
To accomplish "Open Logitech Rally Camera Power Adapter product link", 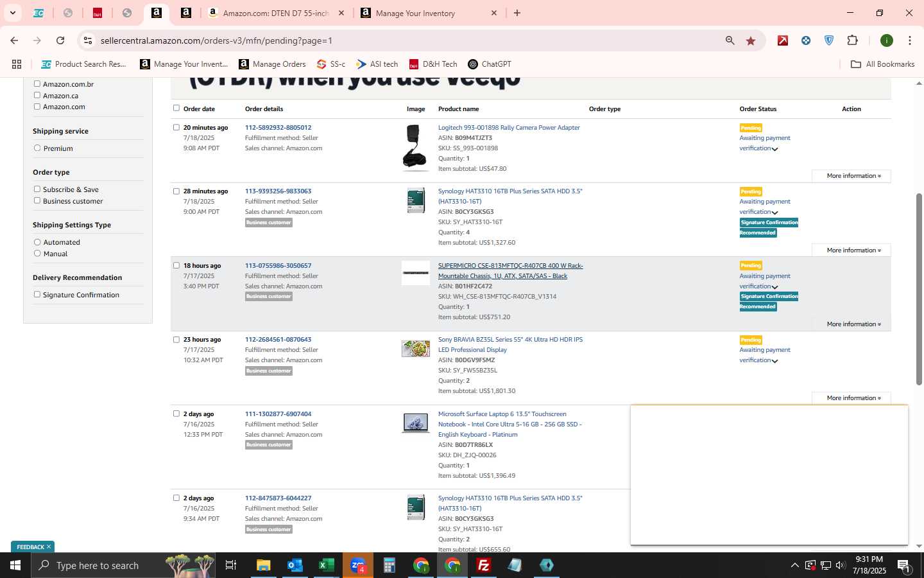I will pos(509,127).
